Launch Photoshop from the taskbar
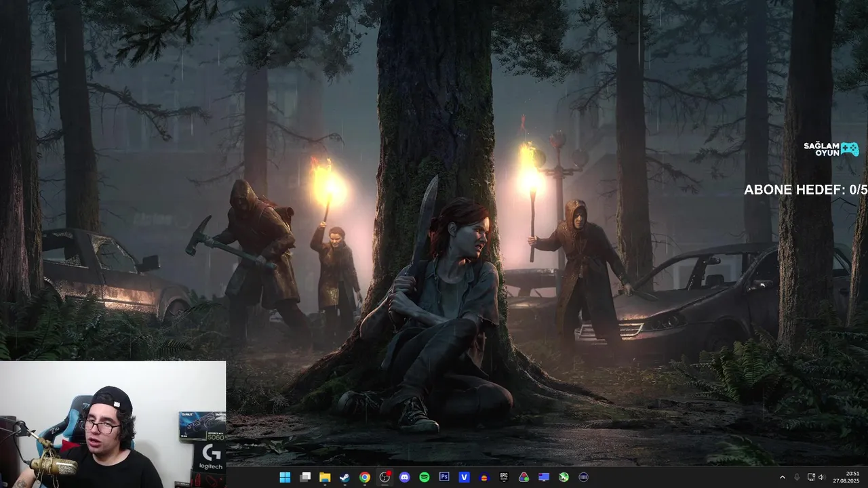868x488 pixels. click(x=444, y=477)
